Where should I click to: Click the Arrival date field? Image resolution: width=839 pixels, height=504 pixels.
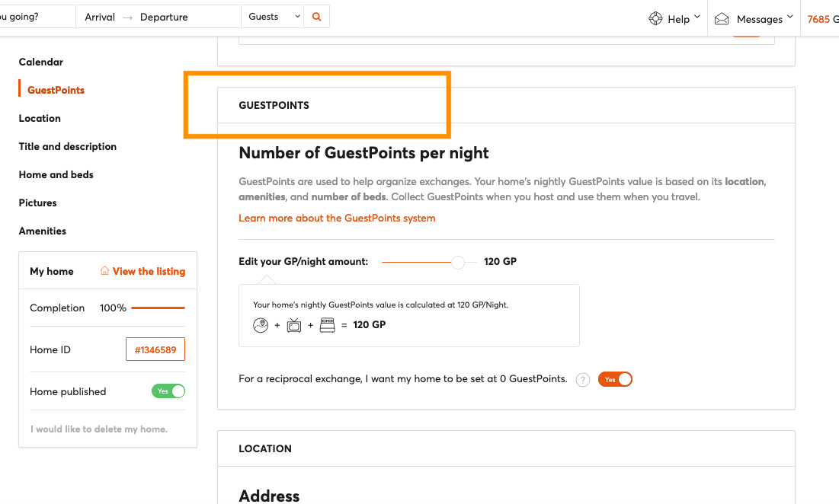point(100,17)
